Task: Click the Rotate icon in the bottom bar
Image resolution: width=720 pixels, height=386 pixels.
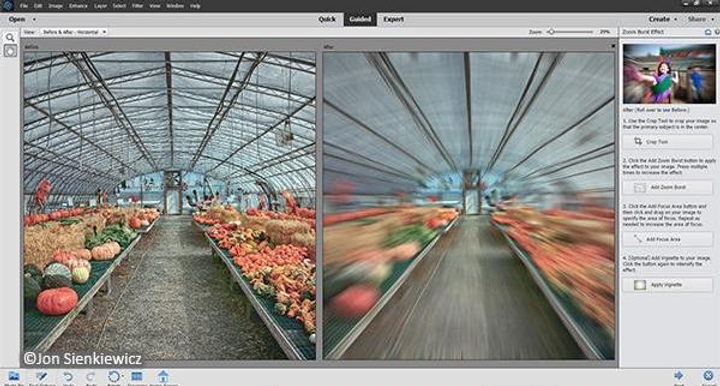Action: [x=113, y=377]
